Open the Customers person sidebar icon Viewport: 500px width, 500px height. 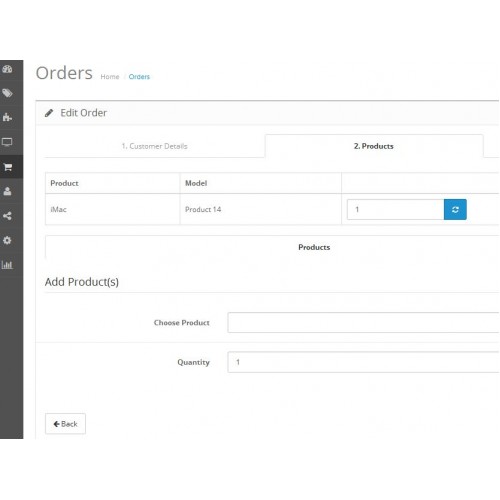[x=7, y=191]
